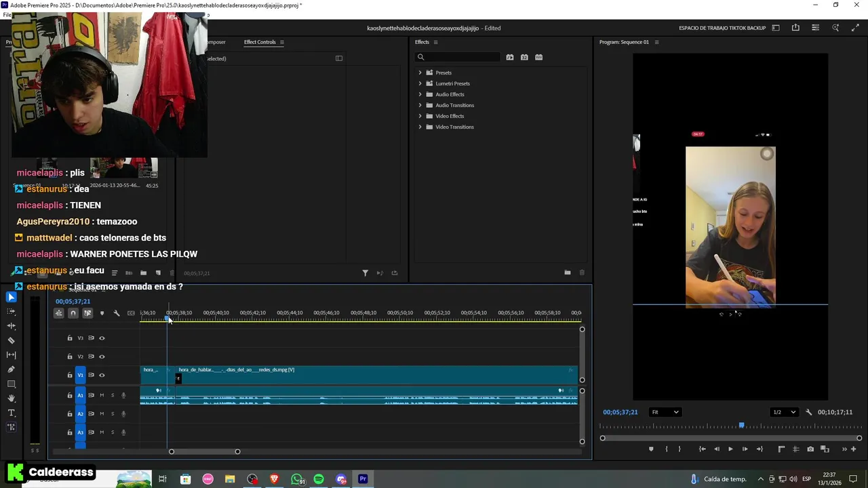
Task: Select the Ripple Edit tool
Action: (x=11, y=326)
